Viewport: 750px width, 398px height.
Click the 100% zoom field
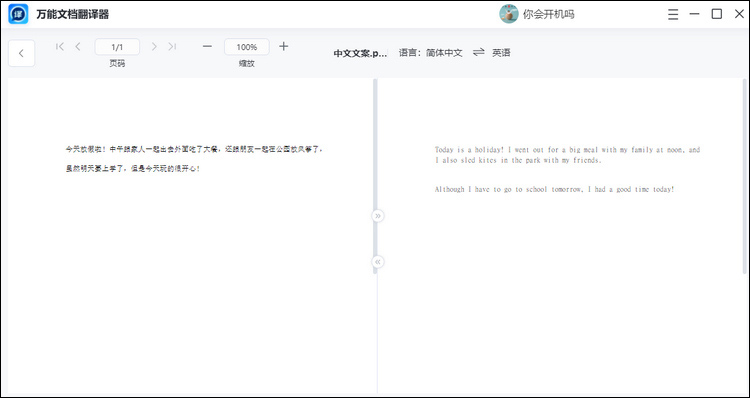point(247,47)
